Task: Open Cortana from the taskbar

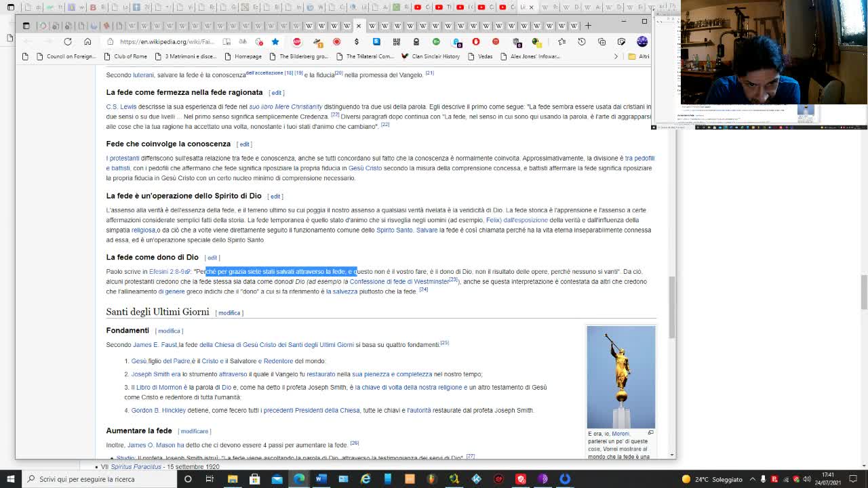Action: point(188,479)
